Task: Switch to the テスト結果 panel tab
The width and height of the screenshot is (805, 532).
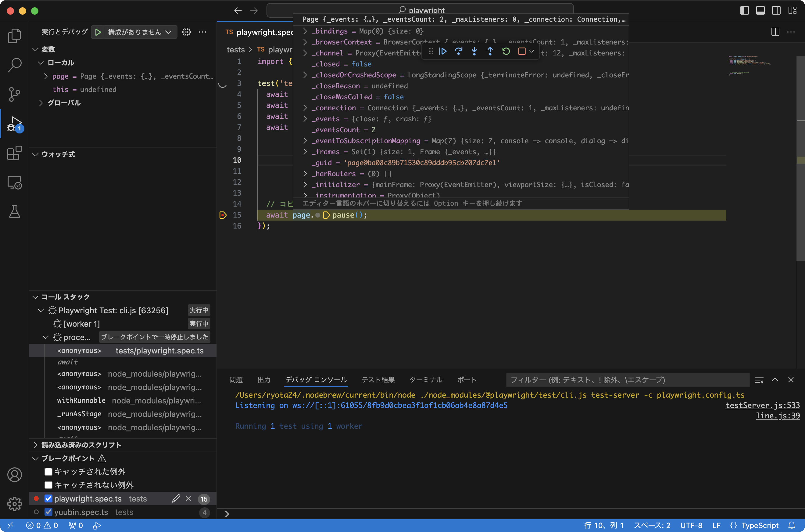Action: tap(378, 380)
